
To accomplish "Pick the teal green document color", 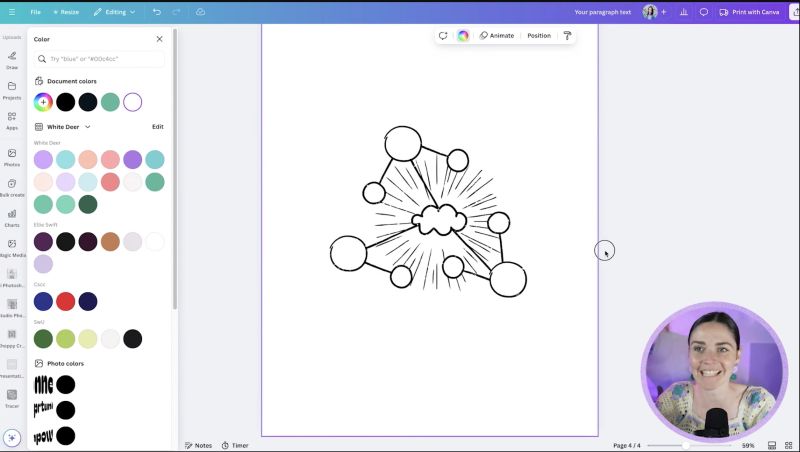I will [110, 102].
